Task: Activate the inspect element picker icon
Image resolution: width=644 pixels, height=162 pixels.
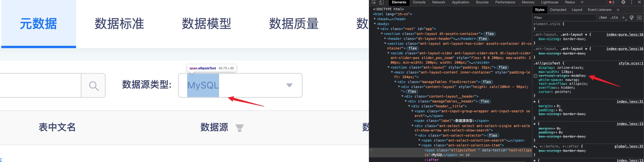Action: (x=374, y=2)
